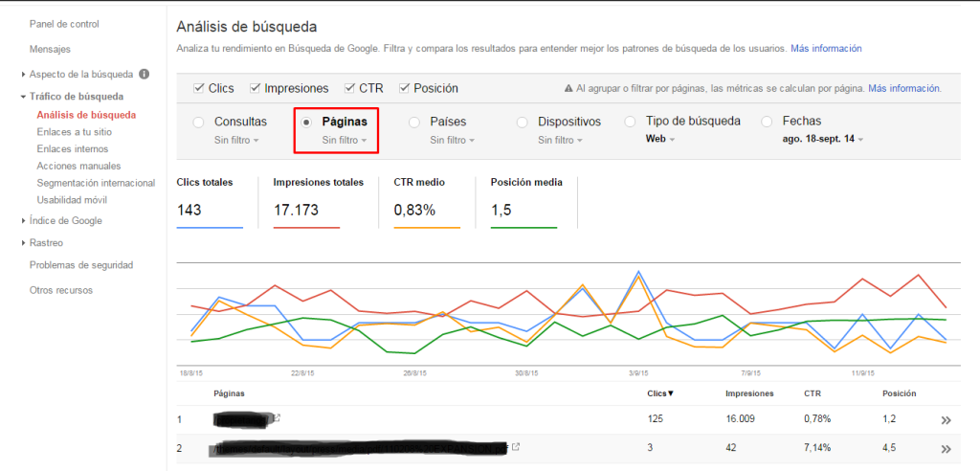Toggle the Impresiones checkbox

255,87
